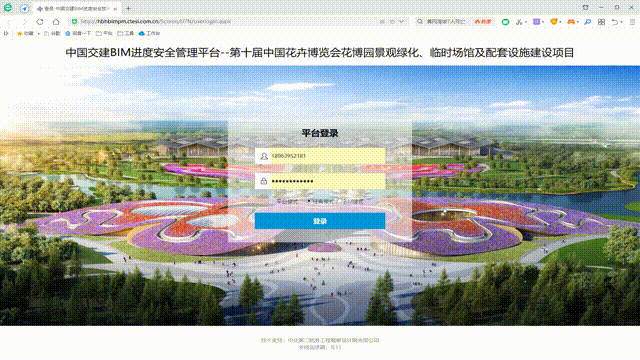The image size is (640, 360).
Task: Click the green security shield icon
Action: [x=74, y=22]
